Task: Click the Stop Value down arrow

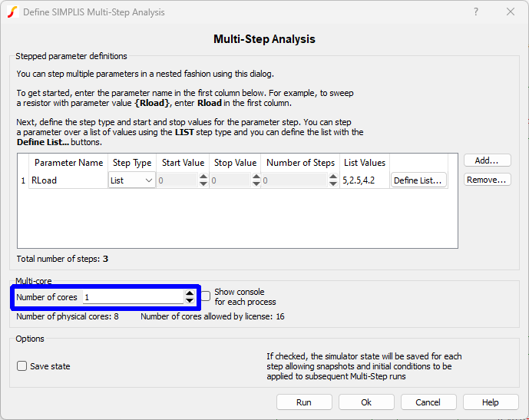Action: click(x=256, y=184)
